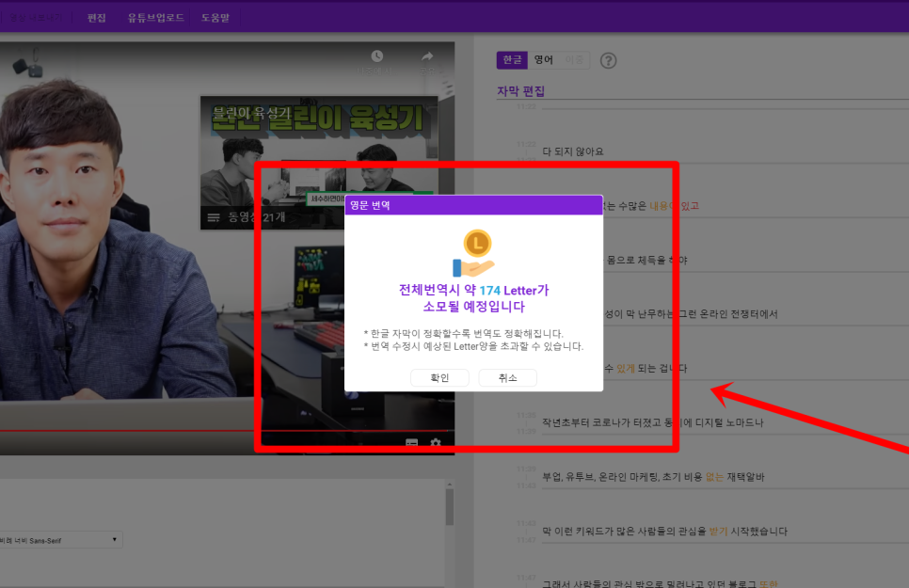Click the 자막 편집 heading

click(x=520, y=91)
